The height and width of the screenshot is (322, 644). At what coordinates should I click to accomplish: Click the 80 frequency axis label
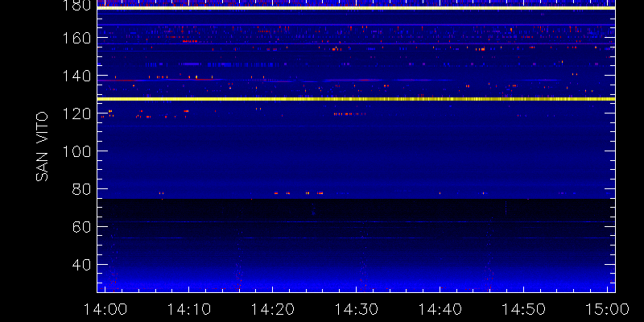[x=81, y=189]
